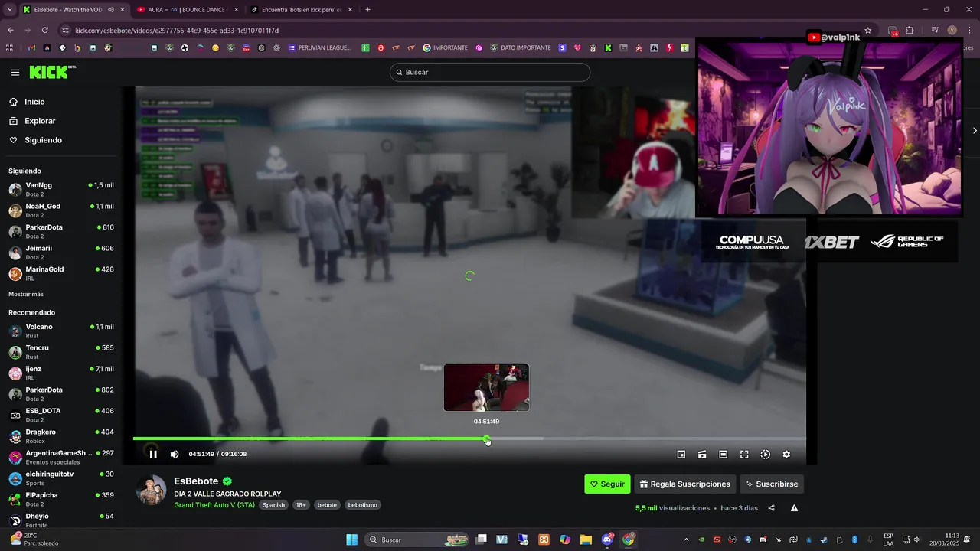Select the bebolismo tag
This screenshot has height=551, width=980.
point(362,505)
